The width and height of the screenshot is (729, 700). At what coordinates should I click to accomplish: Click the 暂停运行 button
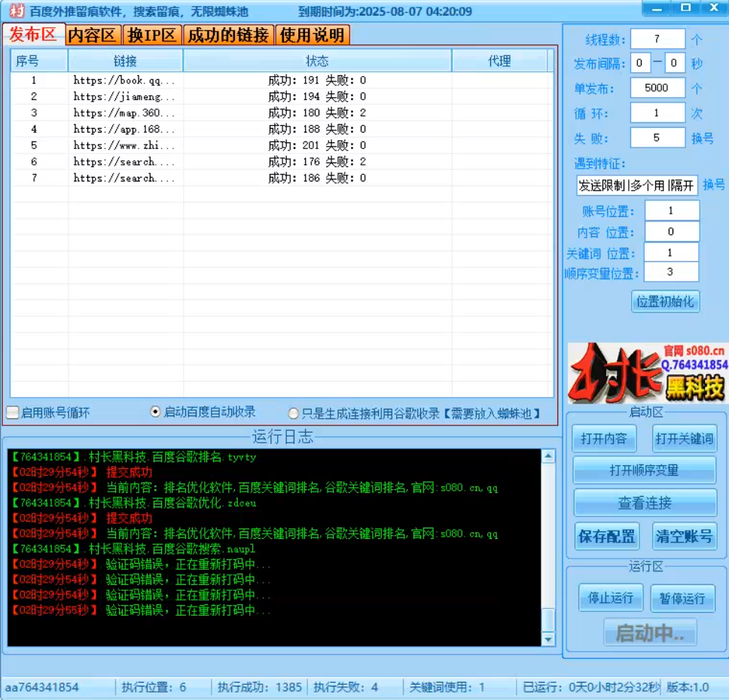683,598
